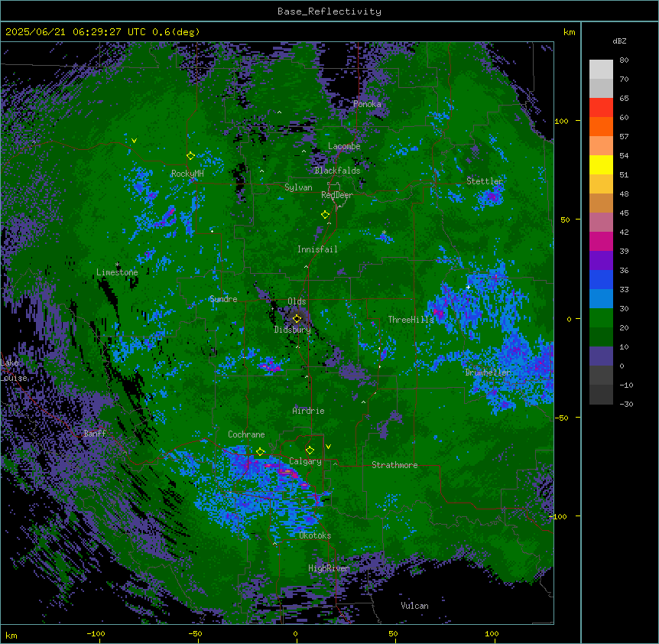659x644 pixels.
Task: Click the Okotoks city label
Action: 315,535
